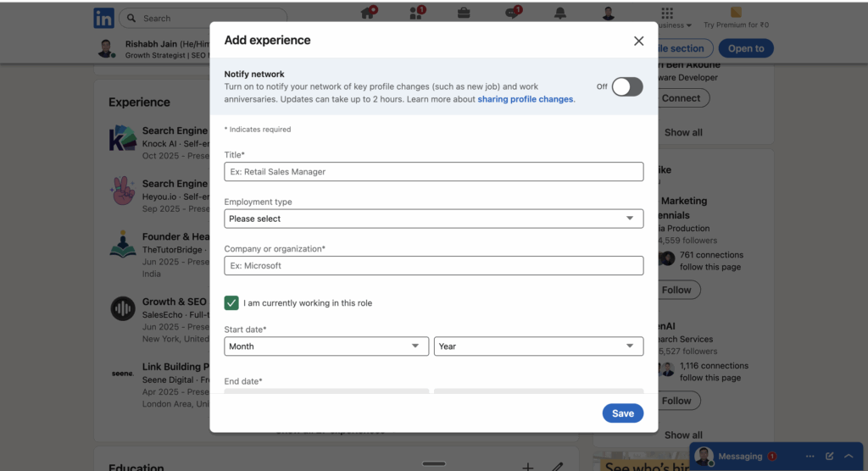Click the Save button
This screenshot has height=471, width=868.
coord(623,413)
